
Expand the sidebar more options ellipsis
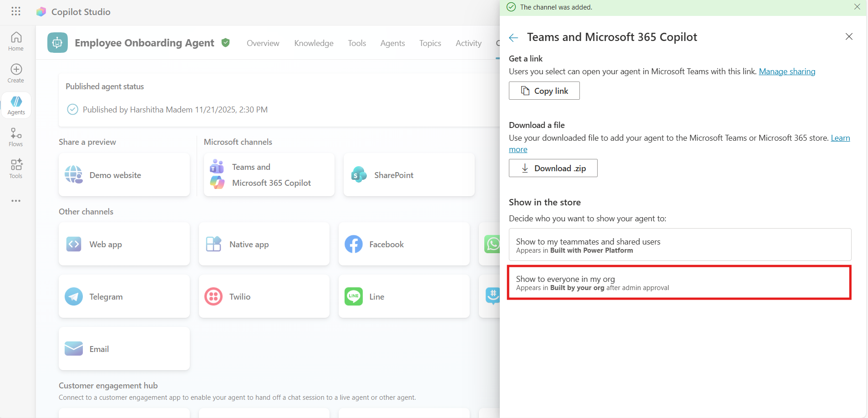tap(16, 201)
